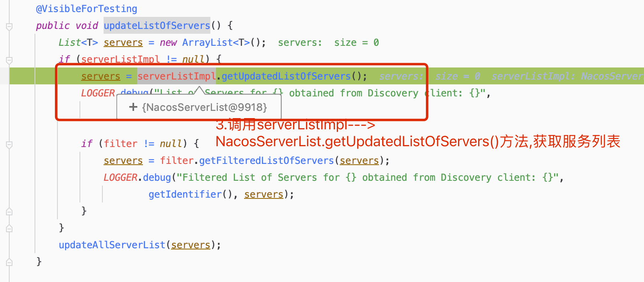Place the cursor on the updateListOfServers method name

pyautogui.click(x=157, y=26)
